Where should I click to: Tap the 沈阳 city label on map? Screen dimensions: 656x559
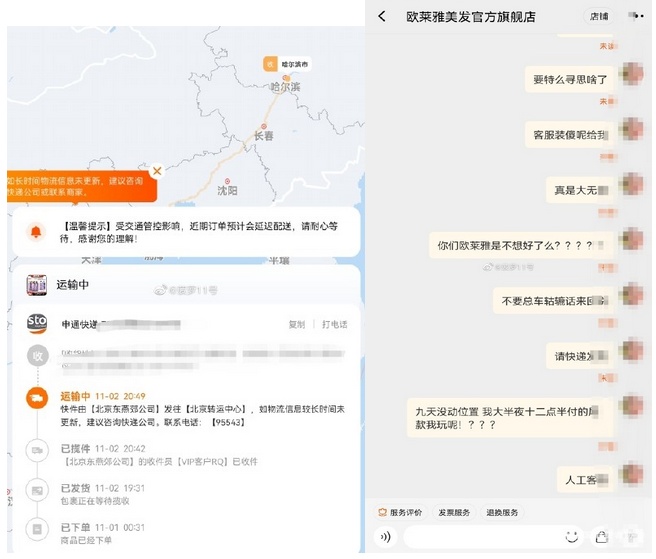point(227,190)
